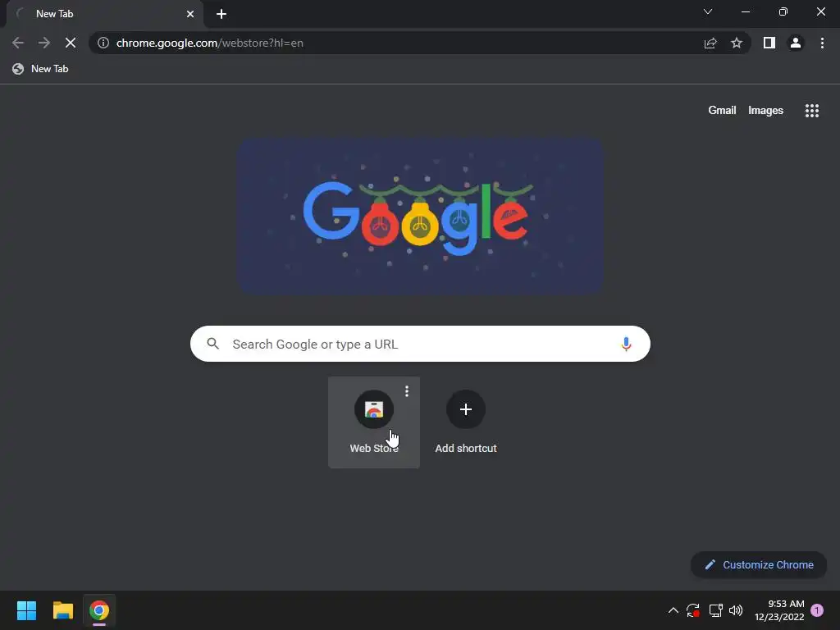Open the clock showing 9:53 AM
Image resolution: width=840 pixels, height=630 pixels.
tap(779, 610)
